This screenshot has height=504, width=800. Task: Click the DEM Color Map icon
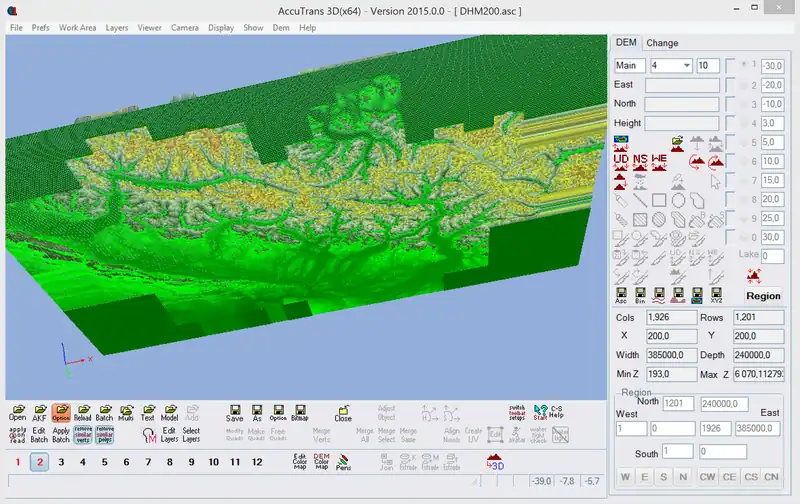[321, 461]
